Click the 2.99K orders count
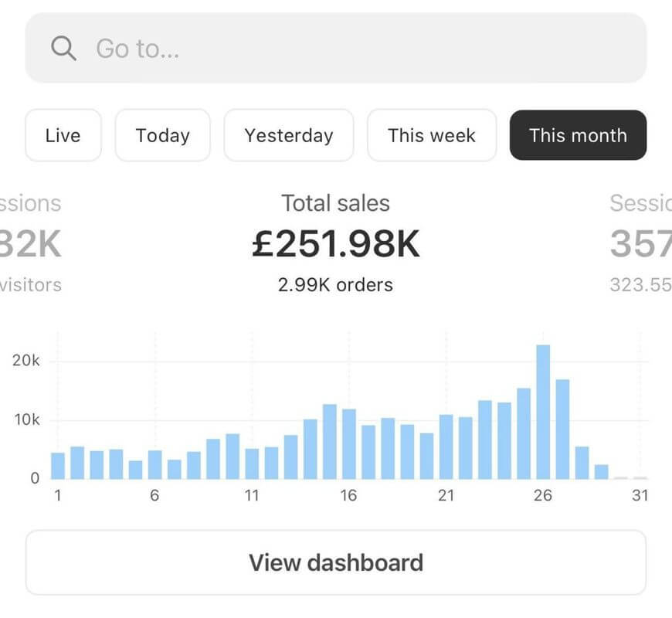Viewport: 672px width, 618px height. 335,284
